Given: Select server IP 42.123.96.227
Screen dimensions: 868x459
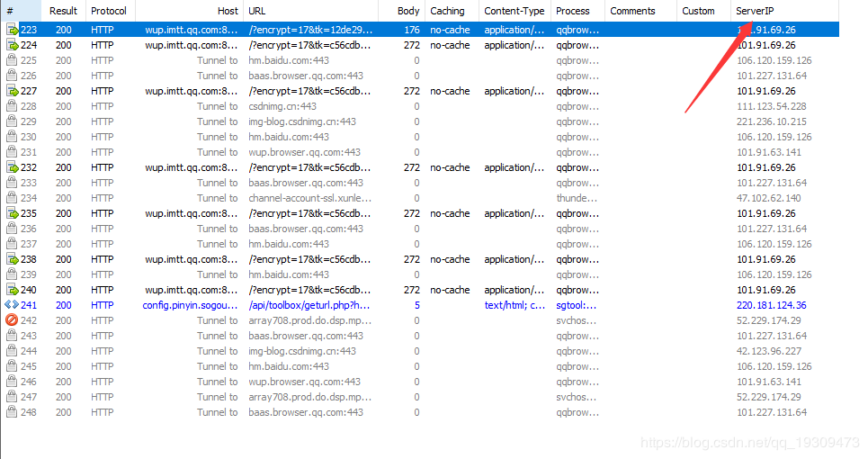Looking at the screenshot, I should 768,351.
